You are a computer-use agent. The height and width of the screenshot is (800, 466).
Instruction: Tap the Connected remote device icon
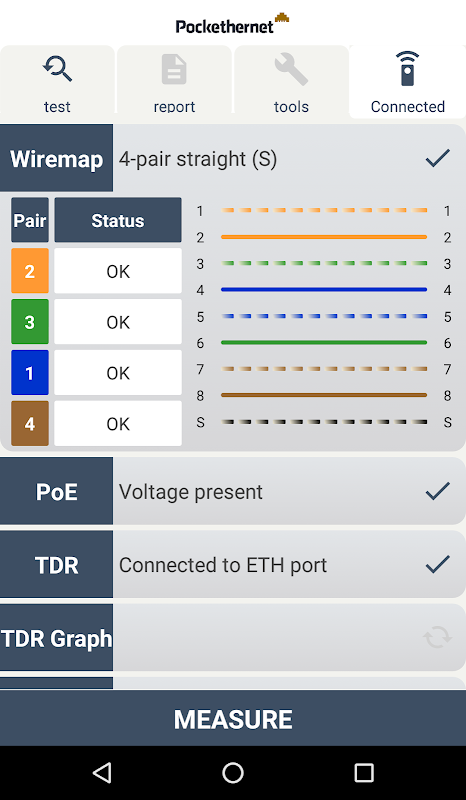point(407,68)
